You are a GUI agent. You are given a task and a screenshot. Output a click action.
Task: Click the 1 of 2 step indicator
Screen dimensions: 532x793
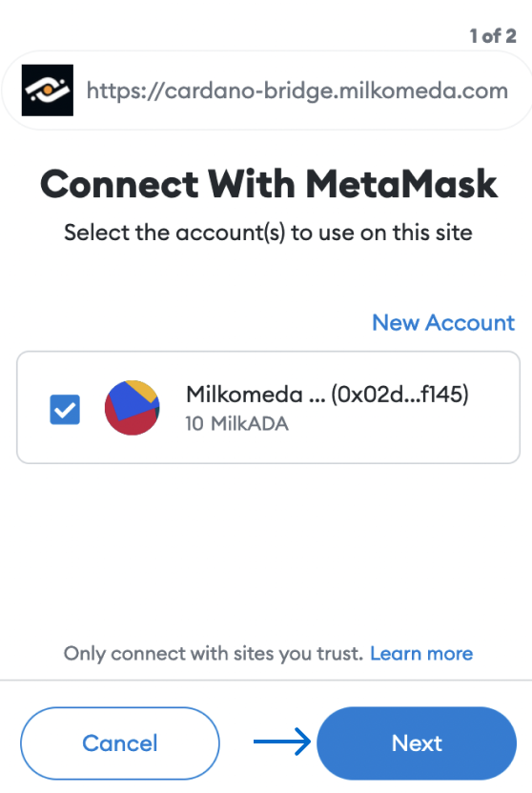493,36
